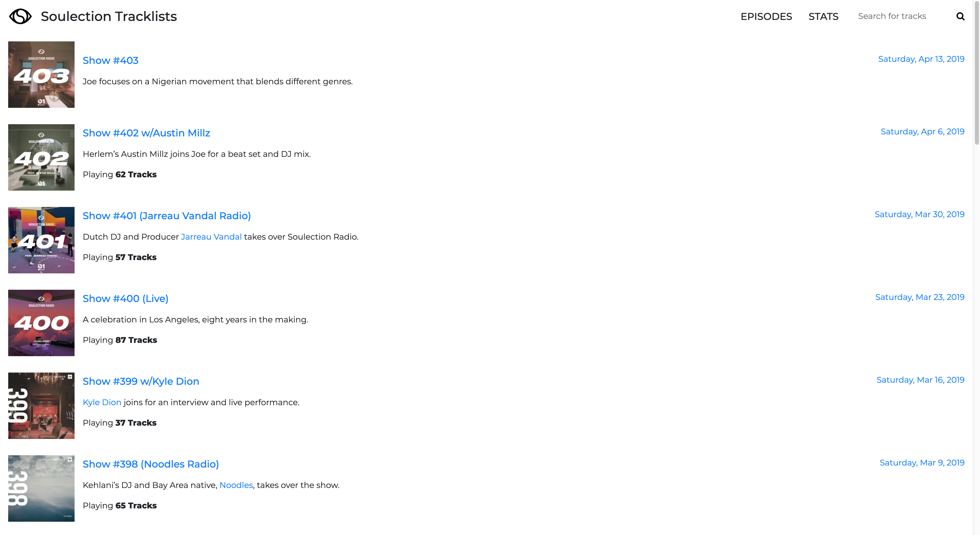Open Show 401 cover artwork
The width and height of the screenshot is (980, 535).
click(41, 240)
